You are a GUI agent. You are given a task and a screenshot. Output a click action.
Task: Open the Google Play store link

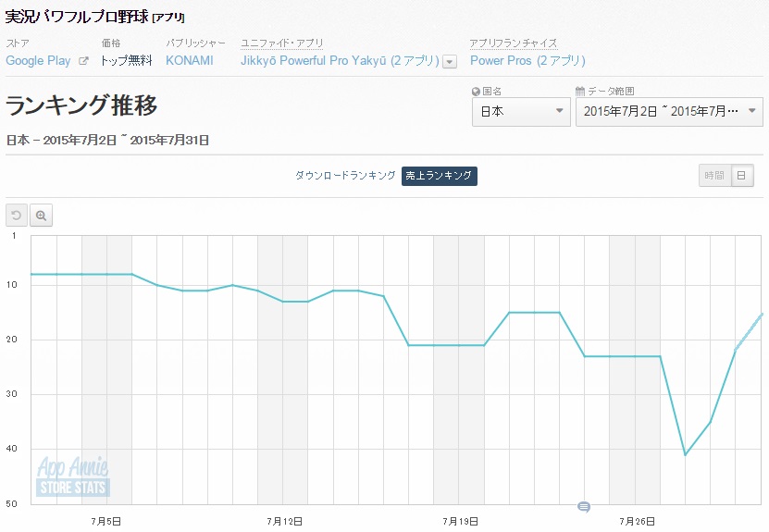[x=38, y=61]
